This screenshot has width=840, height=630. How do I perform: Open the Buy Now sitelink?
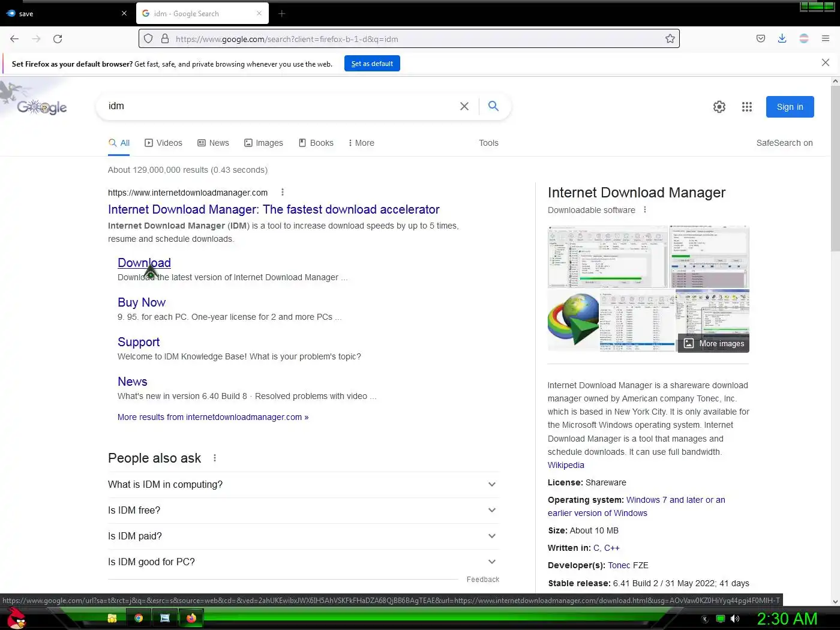click(x=142, y=302)
